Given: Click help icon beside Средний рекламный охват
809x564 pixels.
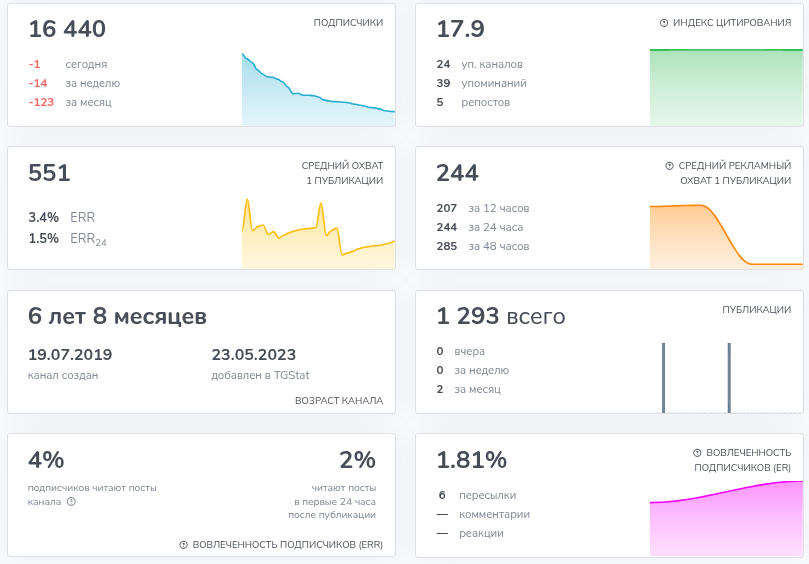Looking at the screenshot, I should click(x=669, y=166).
